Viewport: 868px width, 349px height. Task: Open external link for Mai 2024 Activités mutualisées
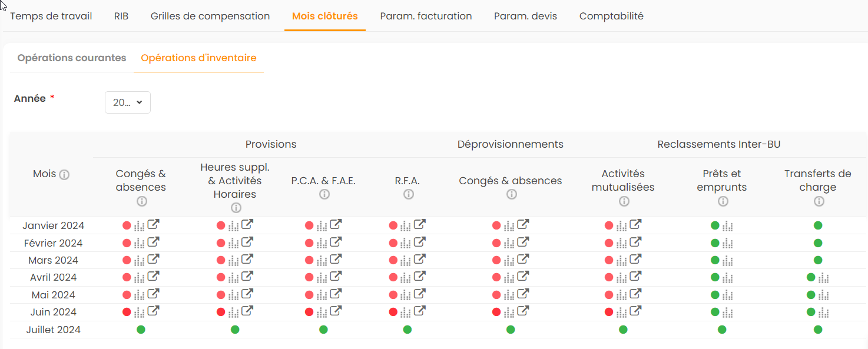tap(635, 294)
